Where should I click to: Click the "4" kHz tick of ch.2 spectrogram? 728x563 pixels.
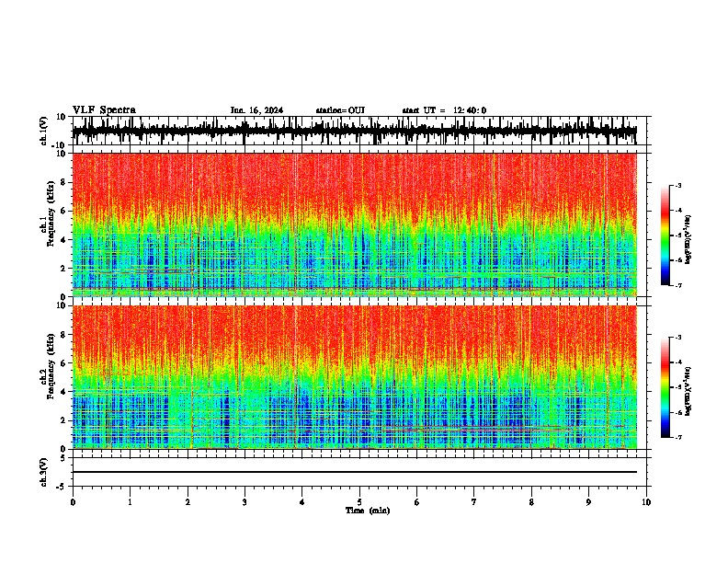pyautogui.click(x=63, y=392)
